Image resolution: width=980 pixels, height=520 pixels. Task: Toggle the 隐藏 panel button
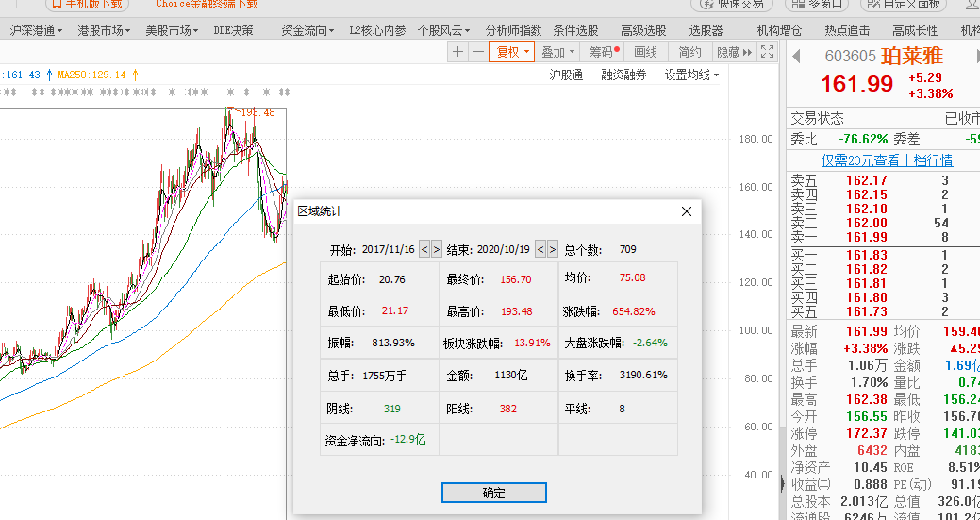[735, 53]
